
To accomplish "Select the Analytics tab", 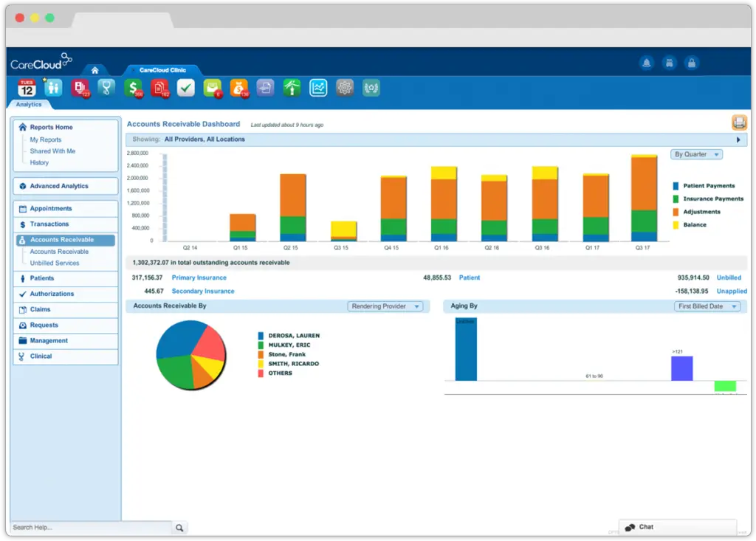I will pyautogui.click(x=29, y=105).
